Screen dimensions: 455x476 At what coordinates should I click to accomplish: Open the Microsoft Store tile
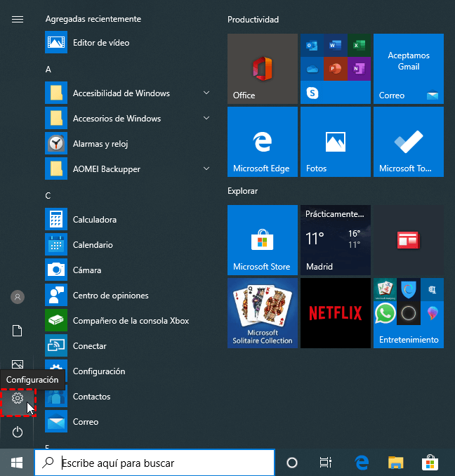tap(263, 240)
